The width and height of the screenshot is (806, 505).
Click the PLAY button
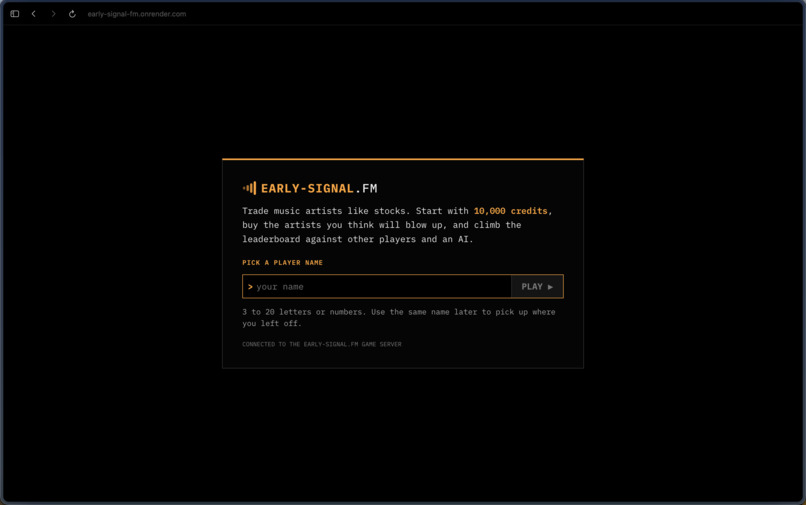[537, 286]
